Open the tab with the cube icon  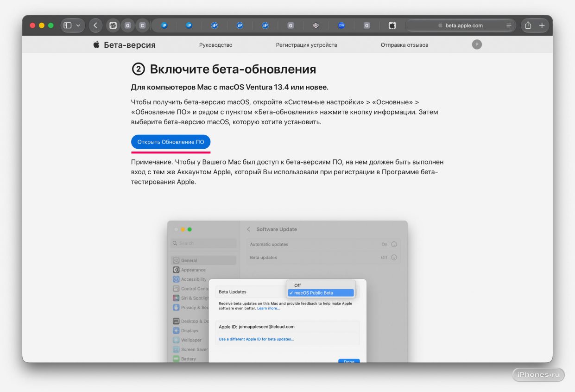click(316, 25)
